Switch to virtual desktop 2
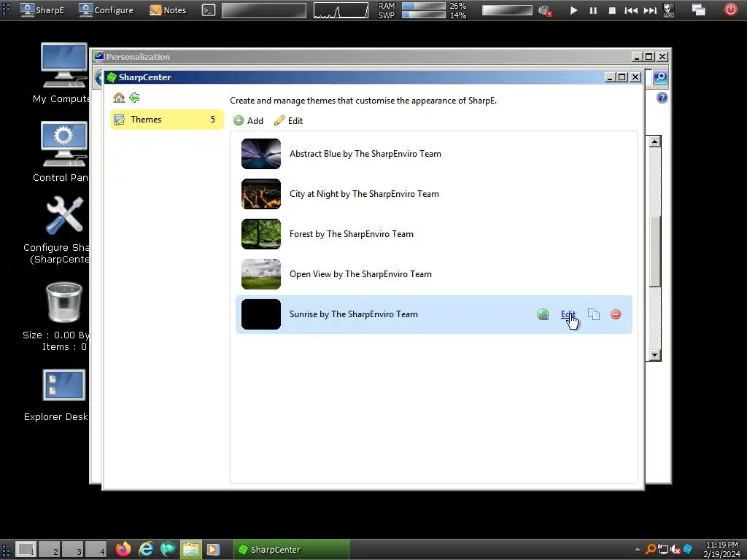The height and width of the screenshot is (560, 747). tap(49, 550)
